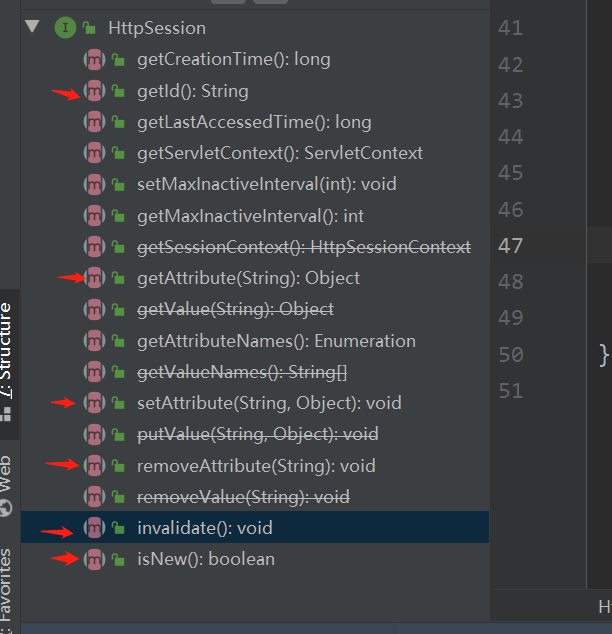Click method icon for getServletContext()
The height and width of the screenshot is (634, 612).
coord(94,153)
